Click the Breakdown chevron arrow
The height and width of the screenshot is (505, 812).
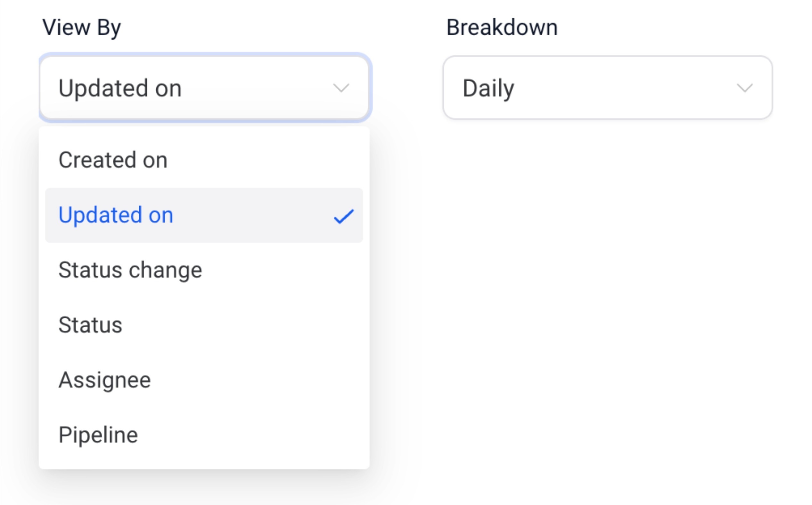744,88
